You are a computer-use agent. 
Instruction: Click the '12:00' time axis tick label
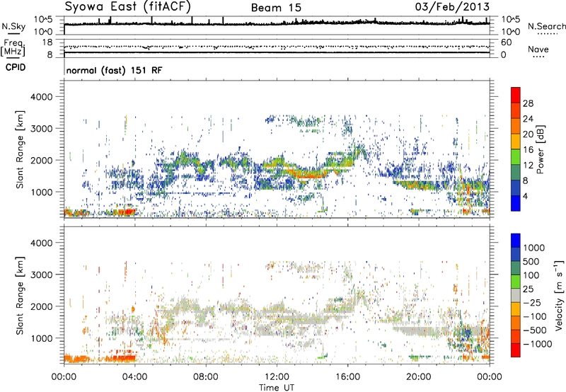point(277,377)
